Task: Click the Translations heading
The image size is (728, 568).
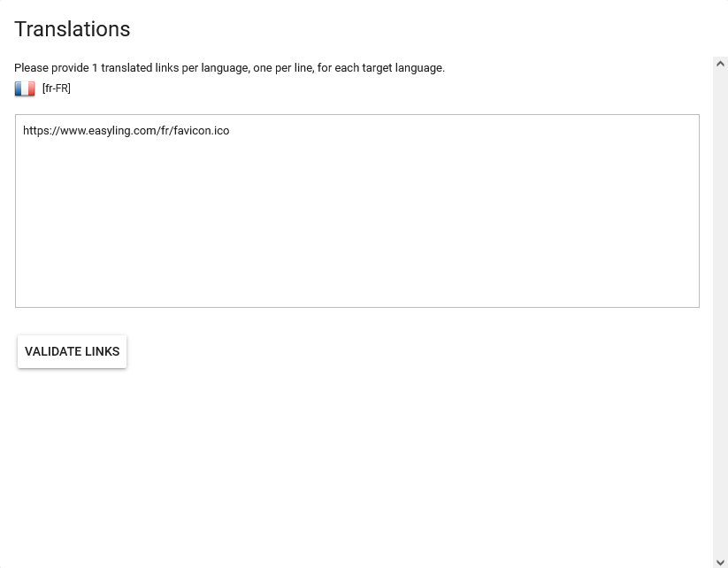Action: (x=73, y=29)
